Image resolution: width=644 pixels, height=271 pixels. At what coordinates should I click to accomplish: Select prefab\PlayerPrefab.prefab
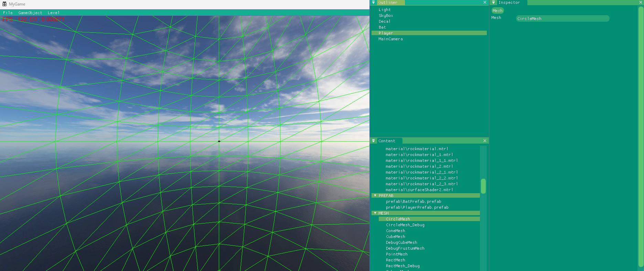(x=417, y=207)
